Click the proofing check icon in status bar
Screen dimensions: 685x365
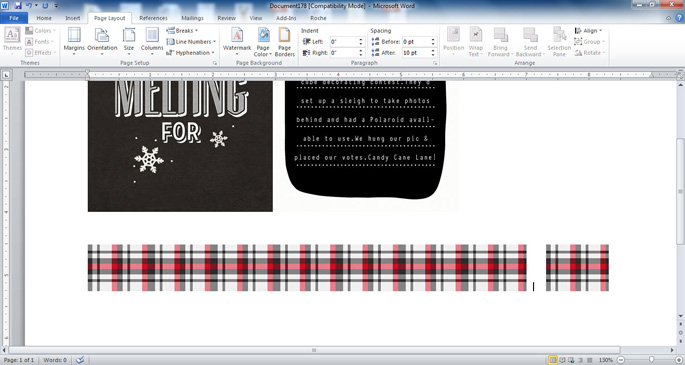(x=80, y=360)
